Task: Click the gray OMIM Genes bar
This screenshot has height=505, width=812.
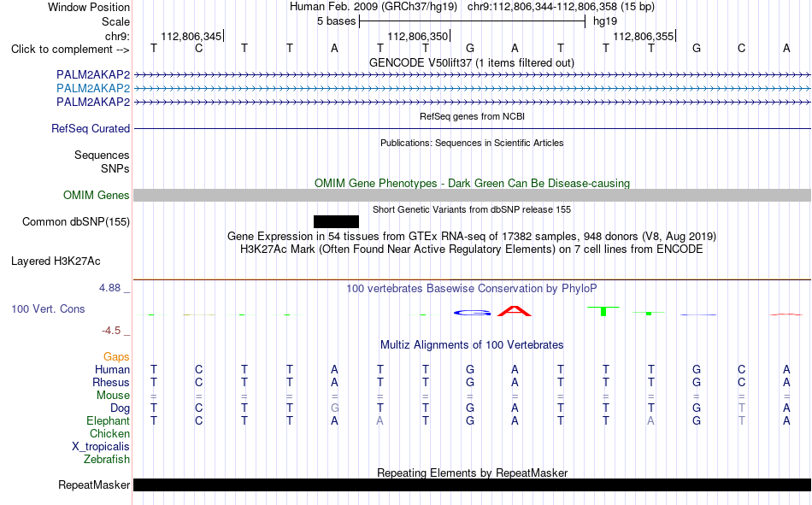Action: (473, 196)
